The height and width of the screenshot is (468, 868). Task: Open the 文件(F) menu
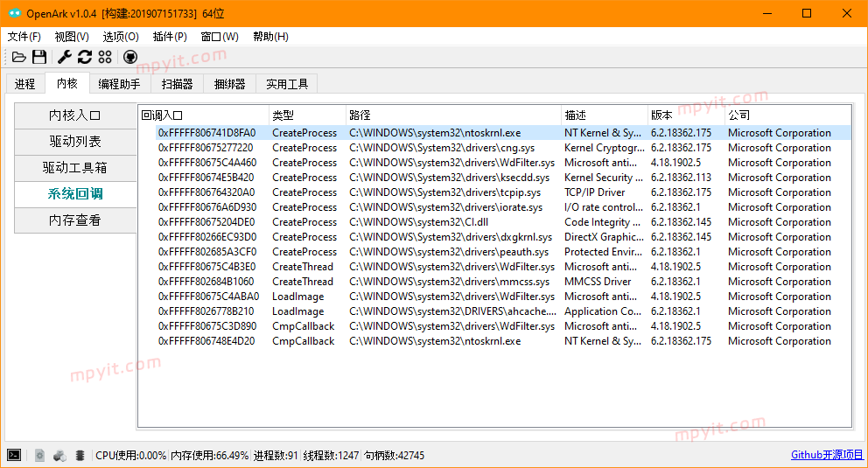(24, 37)
